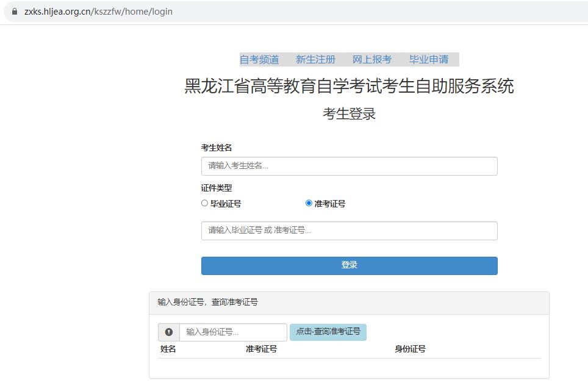Click the 输入身份证号，查询准考证号 panel header

pos(208,302)
